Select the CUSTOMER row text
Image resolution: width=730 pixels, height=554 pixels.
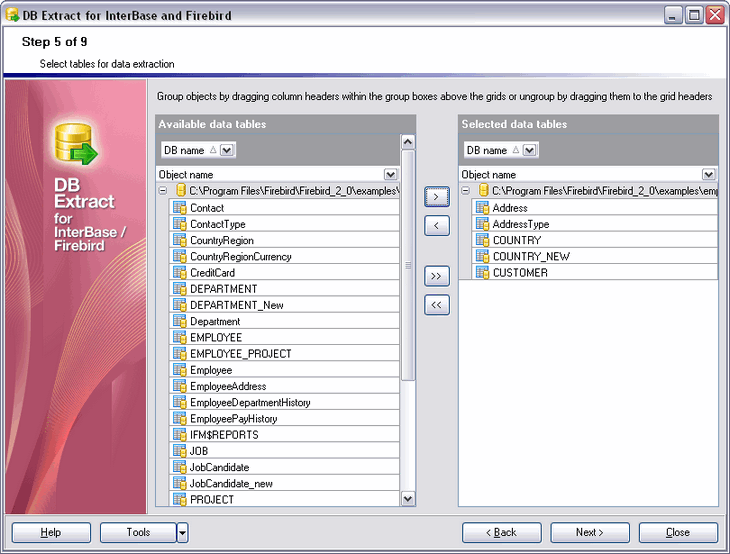pyautogui.click(x=520, y=273)
